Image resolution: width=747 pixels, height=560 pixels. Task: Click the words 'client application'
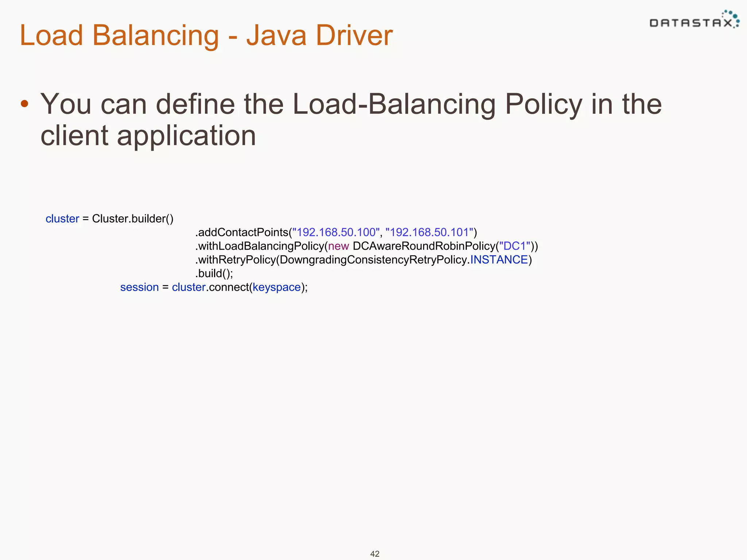[x=148, y=136]
